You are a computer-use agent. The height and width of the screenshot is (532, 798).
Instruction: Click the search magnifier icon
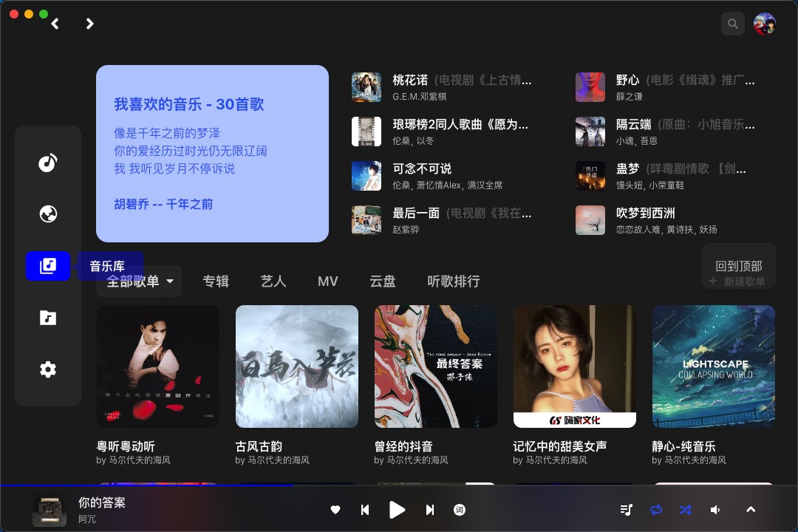[733, 23]
